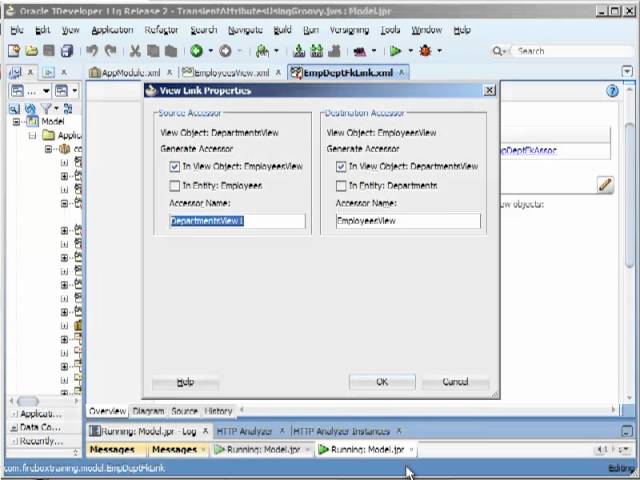Click the Search box magnifier icon

(498, 51)
